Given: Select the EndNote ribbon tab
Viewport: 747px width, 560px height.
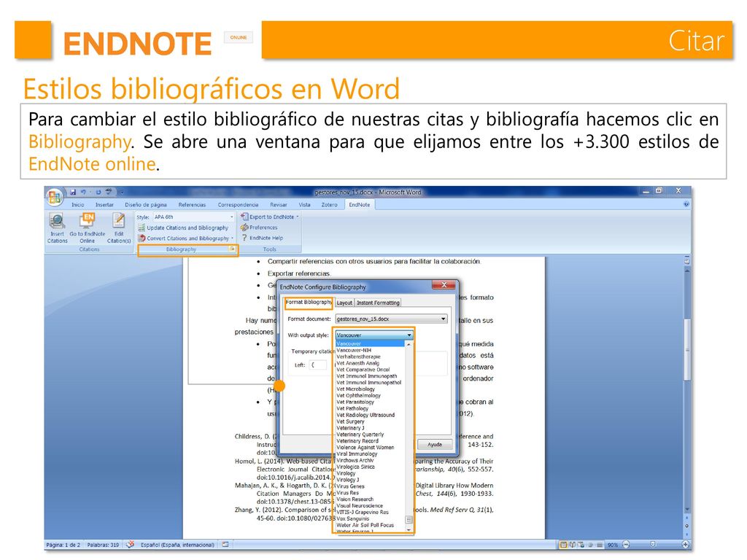Looking at the screenshot, I should click(359, 205).
